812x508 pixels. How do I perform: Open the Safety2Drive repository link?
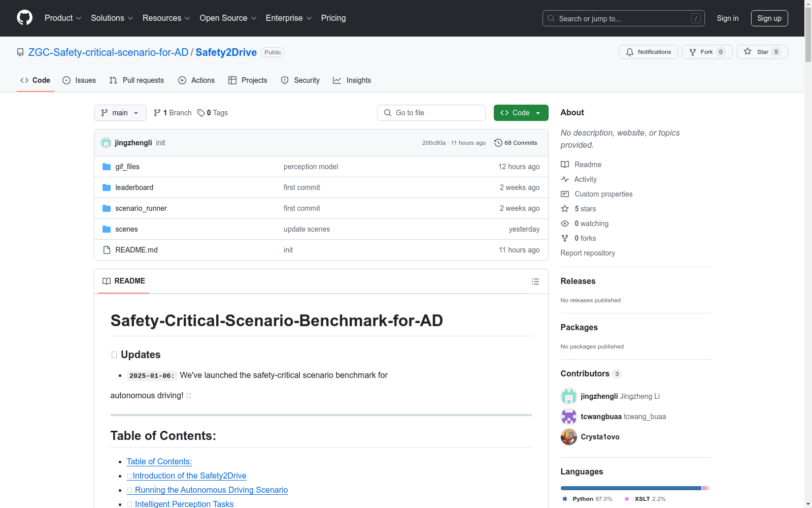click(226, 52)
